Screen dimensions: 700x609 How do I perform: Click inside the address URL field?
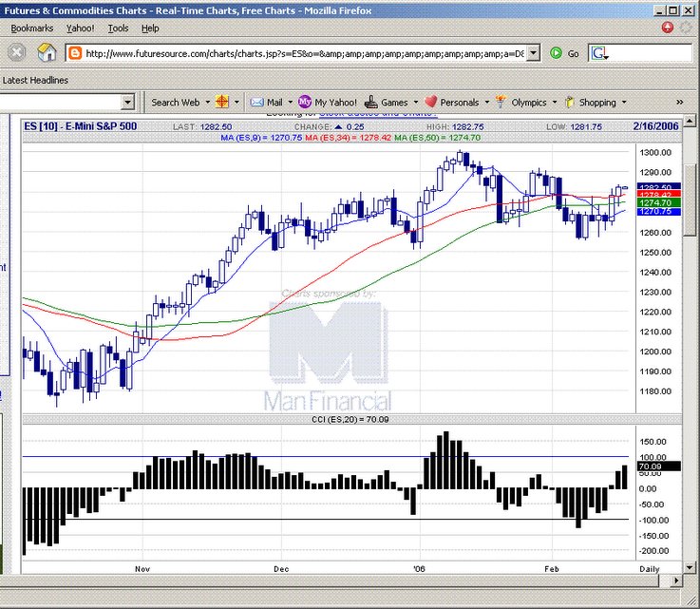click(304, 53)
